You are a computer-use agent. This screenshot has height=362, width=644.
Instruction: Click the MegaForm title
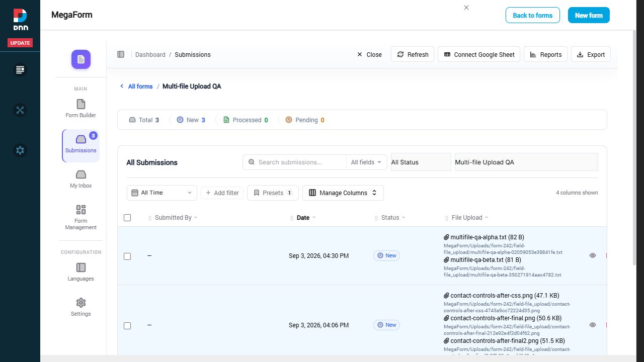pyautogui.click(x=72, y=15)
